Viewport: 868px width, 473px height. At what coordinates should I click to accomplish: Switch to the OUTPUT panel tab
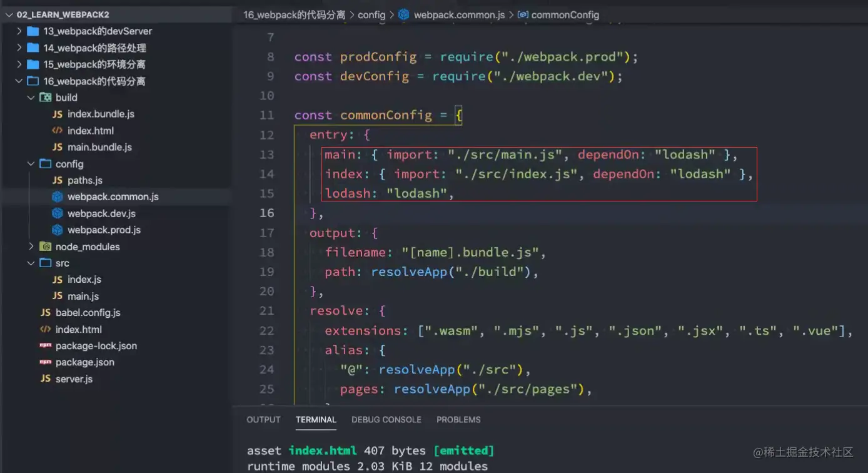click(x=263, y=420)
